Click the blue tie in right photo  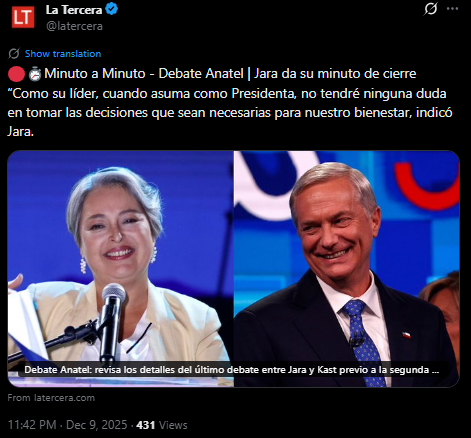tap(362, 343)
